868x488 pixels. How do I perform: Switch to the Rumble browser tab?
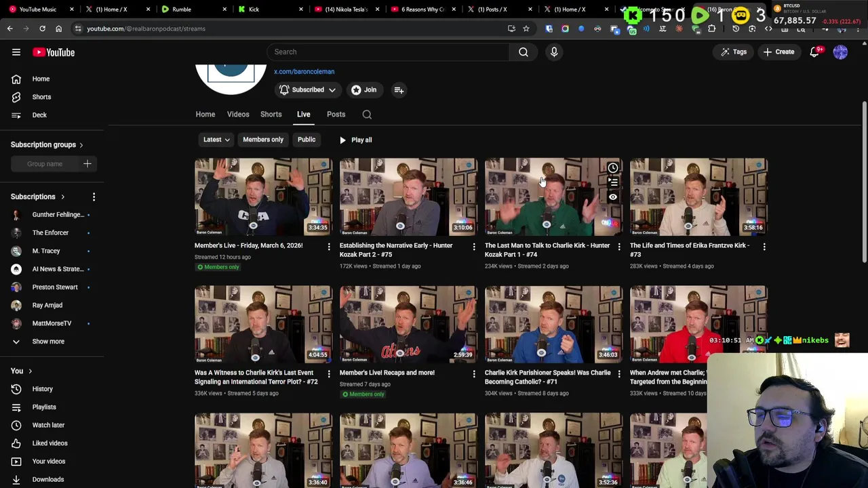pyautogui.click(x=193, y=9)
